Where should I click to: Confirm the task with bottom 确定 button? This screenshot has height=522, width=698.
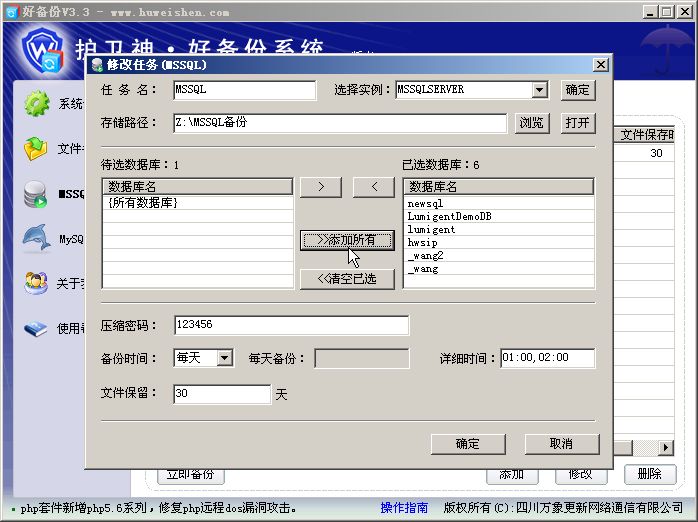(x=468, y=444)
